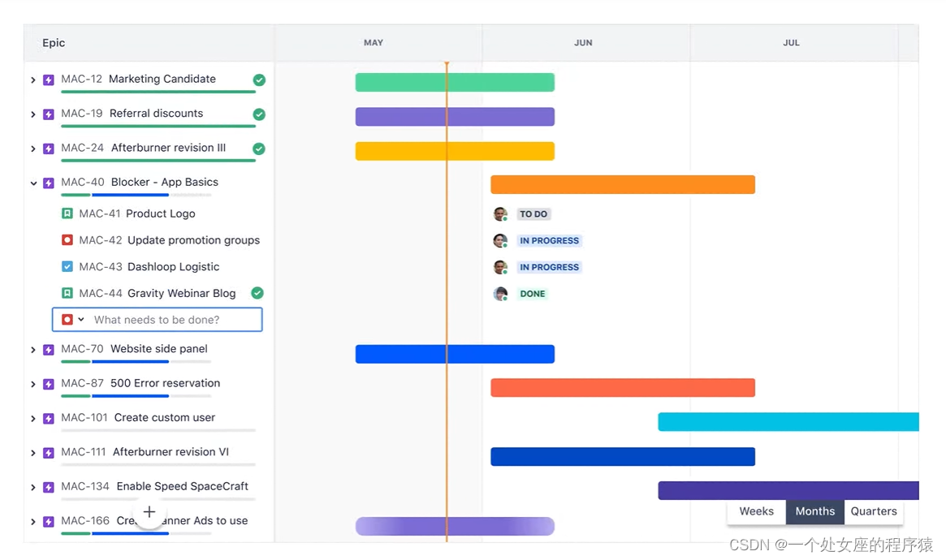Image resolution: width=946 pixels, height=560 pixels.
Task: Toggle the green completed badge on MAC-12
Action: [x=259, y=80]
